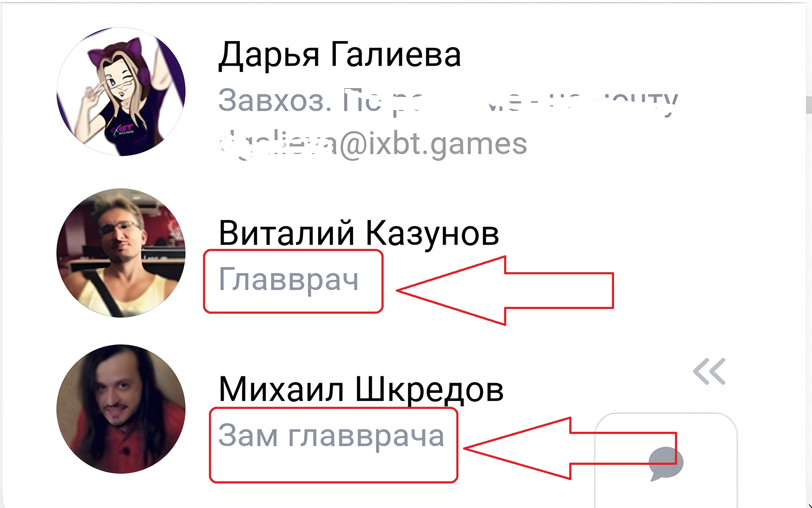Click the rounded chat widget box's top edge
Viewport: 812px width, 508px height.
tap(666, 414)
